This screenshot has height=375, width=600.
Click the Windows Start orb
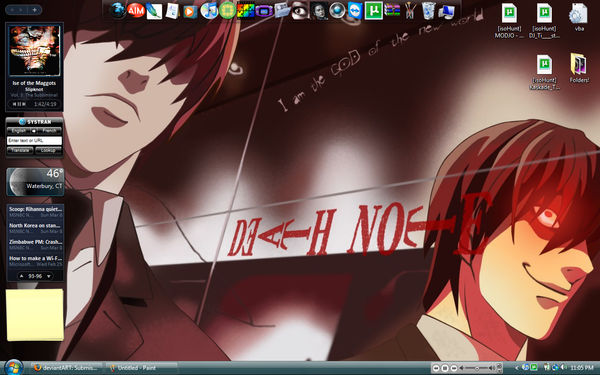[14, 367]
